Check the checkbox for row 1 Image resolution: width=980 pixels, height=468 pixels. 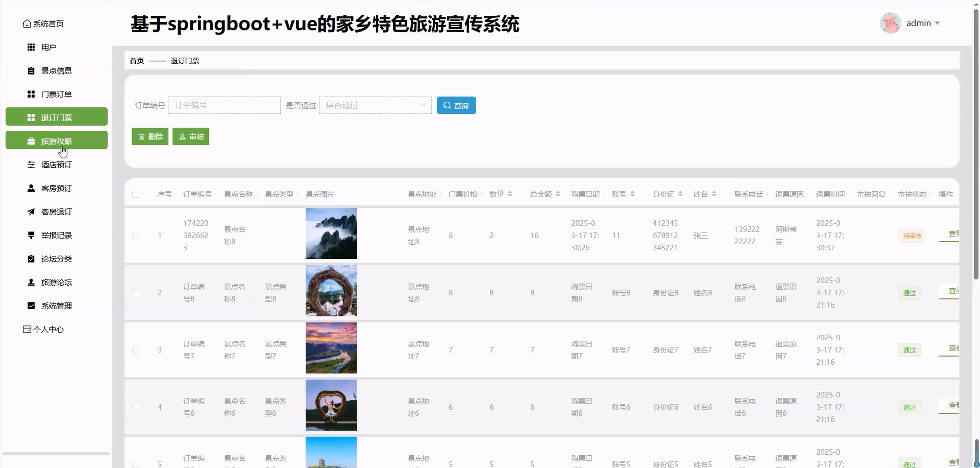click(136, 236)
